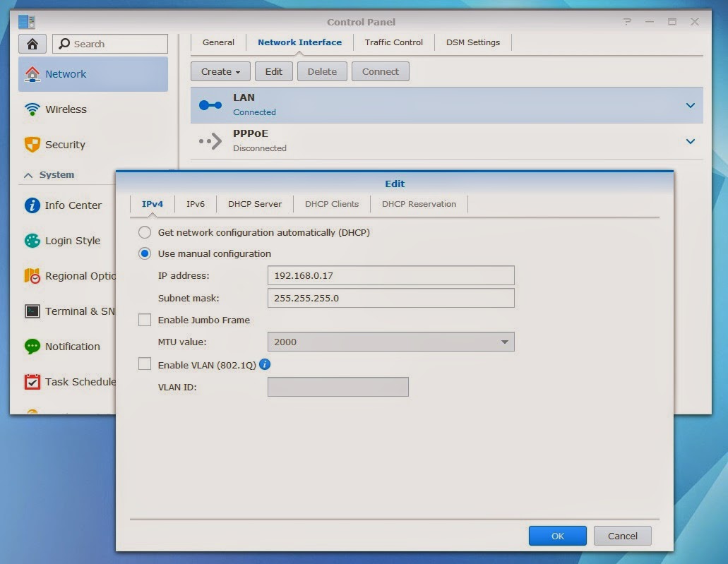Click the help question mark icon
The width and height of the screenshot is (728, 564).
tap(627, 22)
